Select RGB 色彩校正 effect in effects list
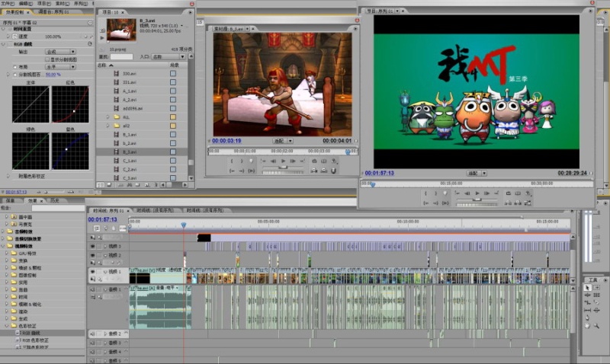610x364 pixels. coord(36,340)
